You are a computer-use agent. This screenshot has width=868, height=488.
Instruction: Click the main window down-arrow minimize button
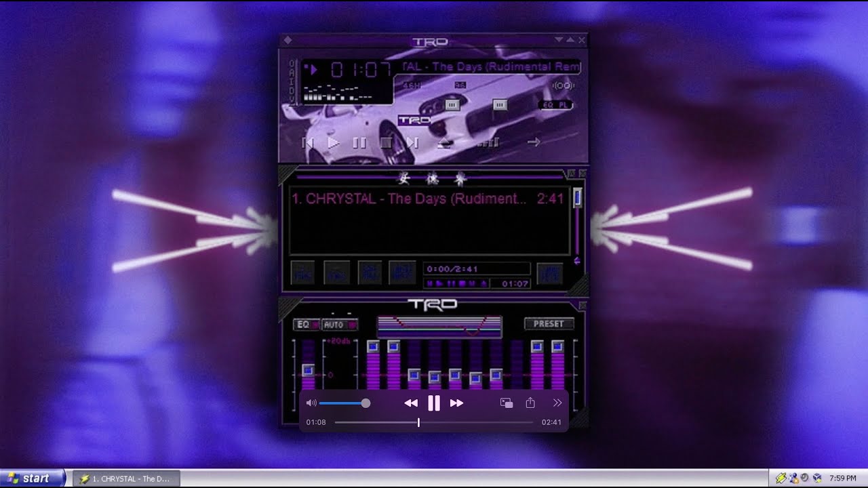tap(558, 41)
